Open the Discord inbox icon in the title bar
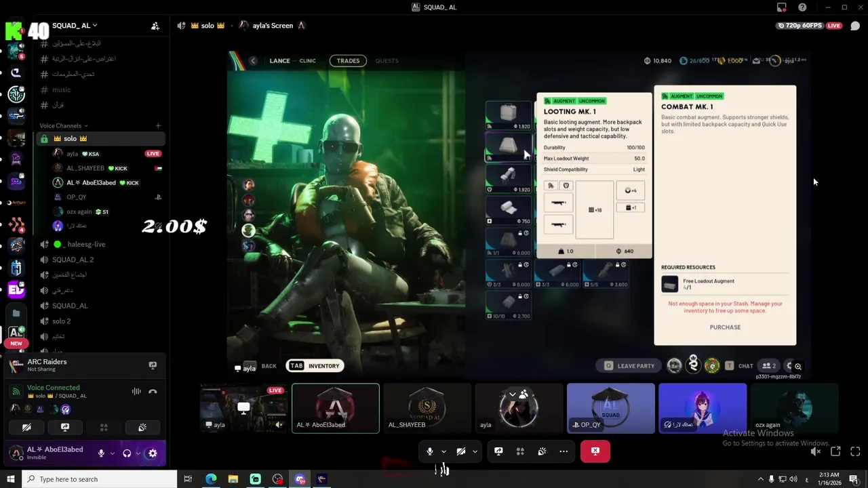 pyautogui.click(x=782, y=7)
